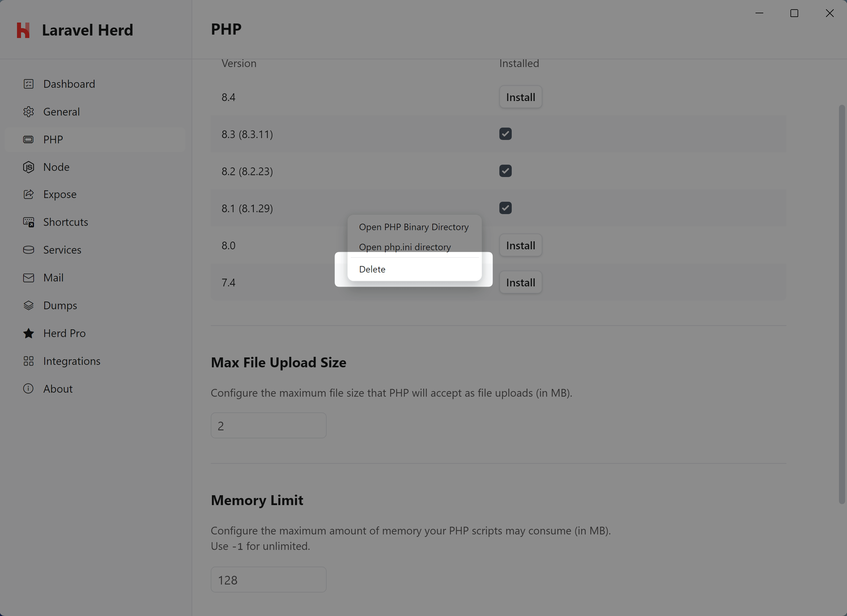Open the Node section via its JS icon
This screenshot has width=847, height=616.
click(29, 167)
